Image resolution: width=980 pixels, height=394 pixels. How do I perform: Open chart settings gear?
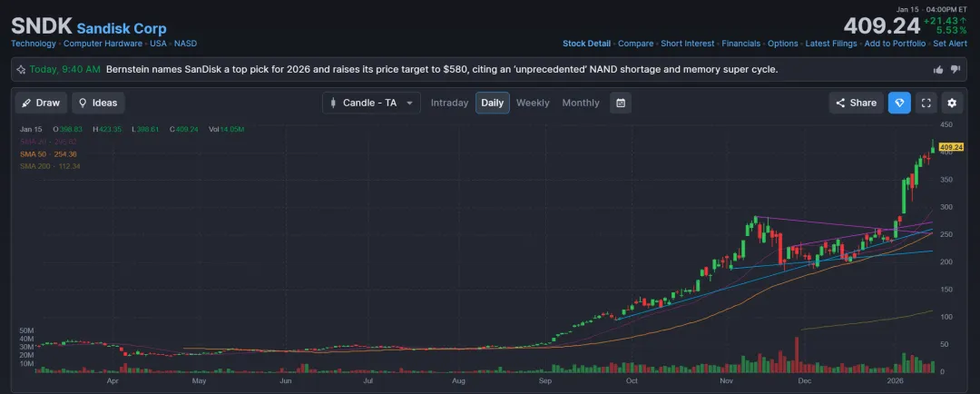point(952,103)
